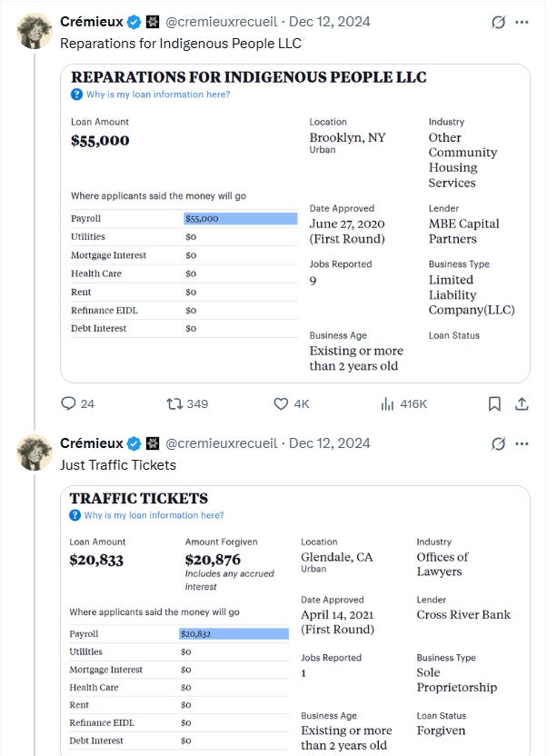View analytics for the 416K views tweet
This screenshot has height=756, width=557.
[387, 403]
